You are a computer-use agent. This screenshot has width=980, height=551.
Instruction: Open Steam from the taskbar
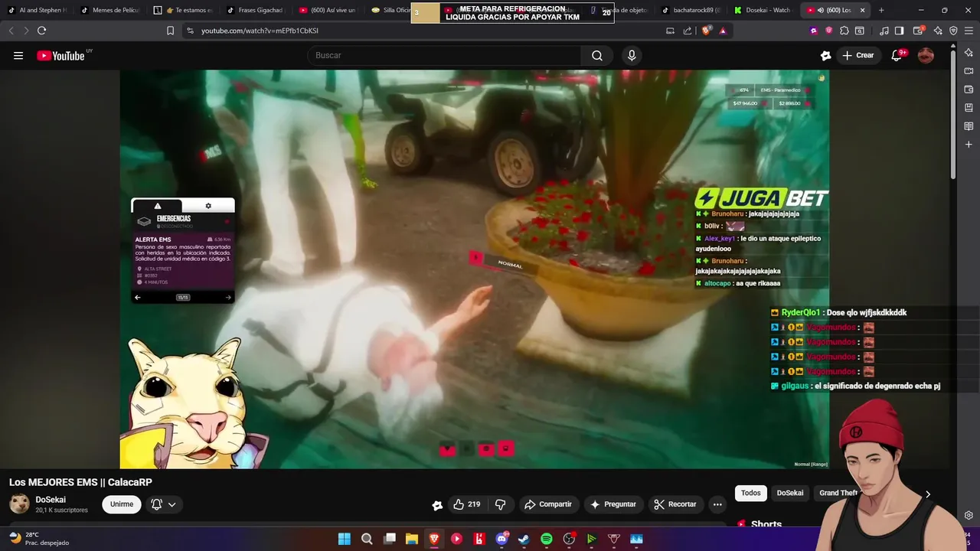[x=524, y=539]
